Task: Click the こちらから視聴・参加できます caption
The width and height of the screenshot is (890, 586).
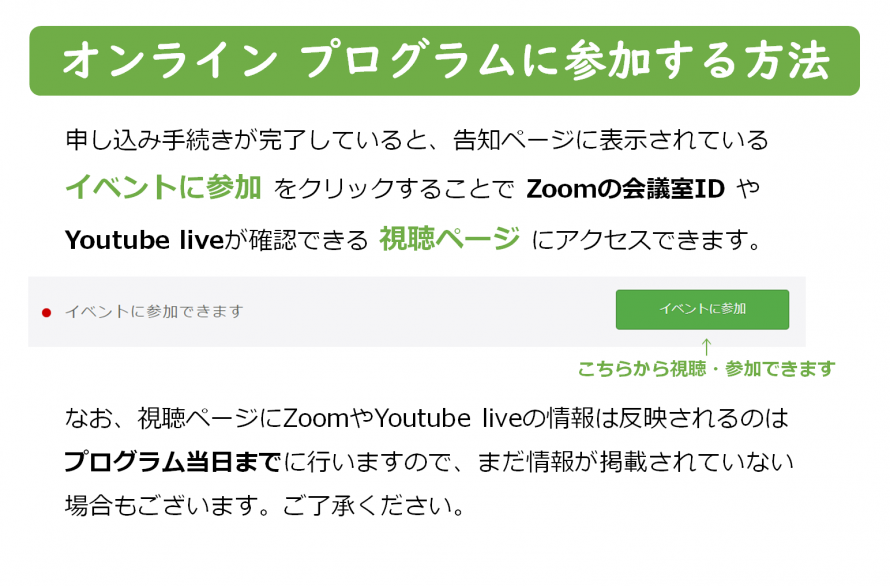Action: click(706, 369)
